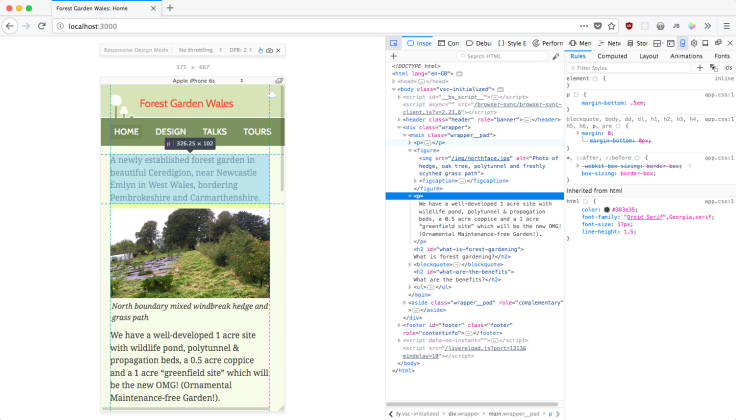Dock DevTools to side icon

[x=705, y=43]
